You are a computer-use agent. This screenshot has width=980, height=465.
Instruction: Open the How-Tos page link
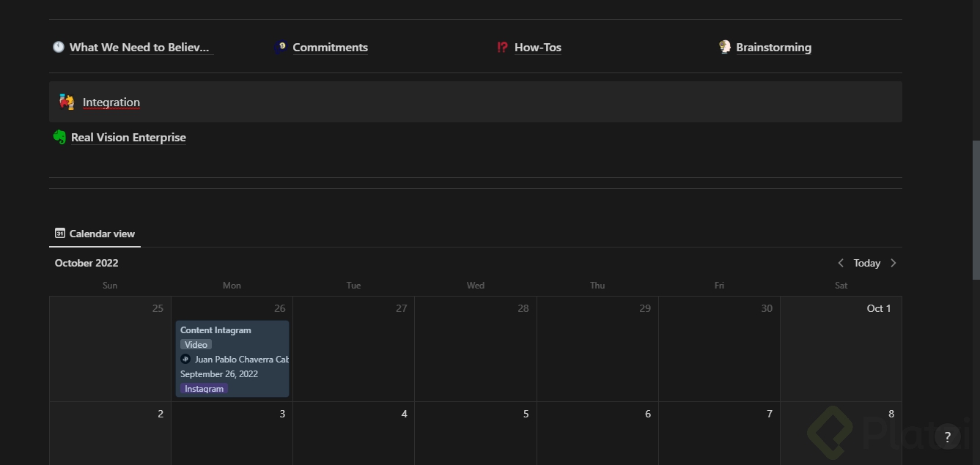point(537,48)
